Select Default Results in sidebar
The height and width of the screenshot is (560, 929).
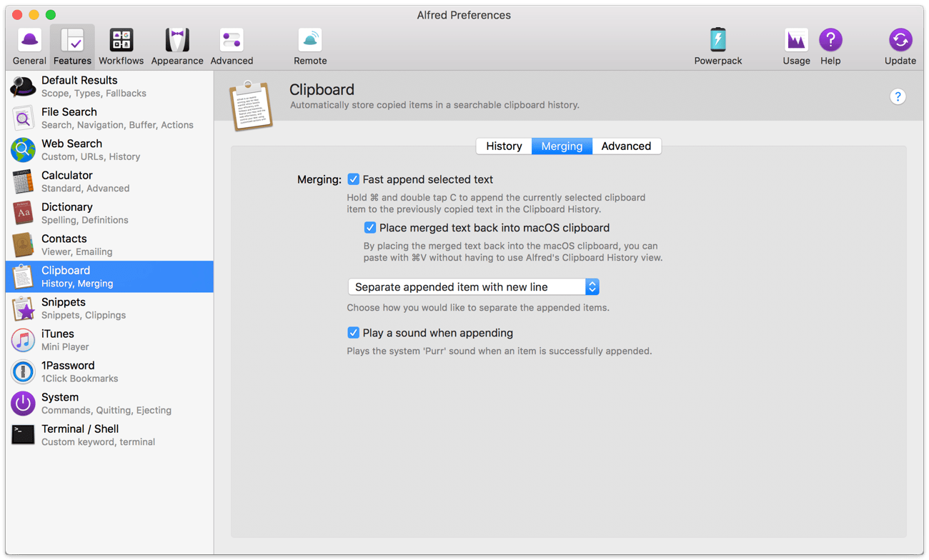(x=109, y=86)
